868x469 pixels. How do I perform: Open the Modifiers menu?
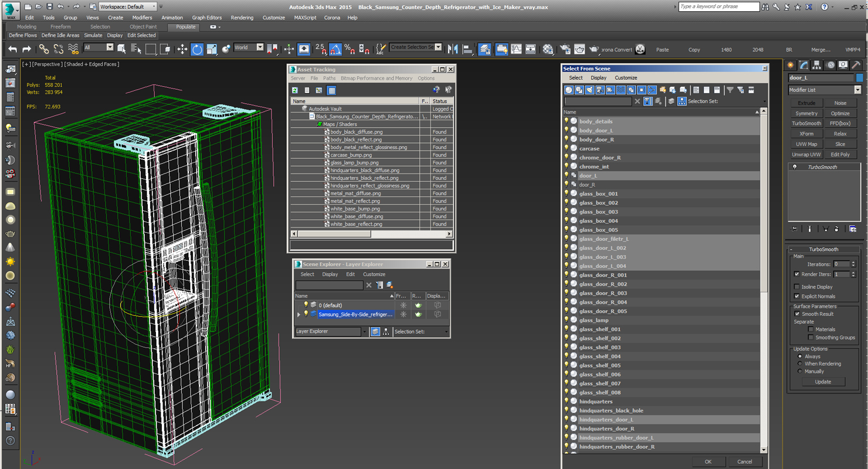(142, 18)
